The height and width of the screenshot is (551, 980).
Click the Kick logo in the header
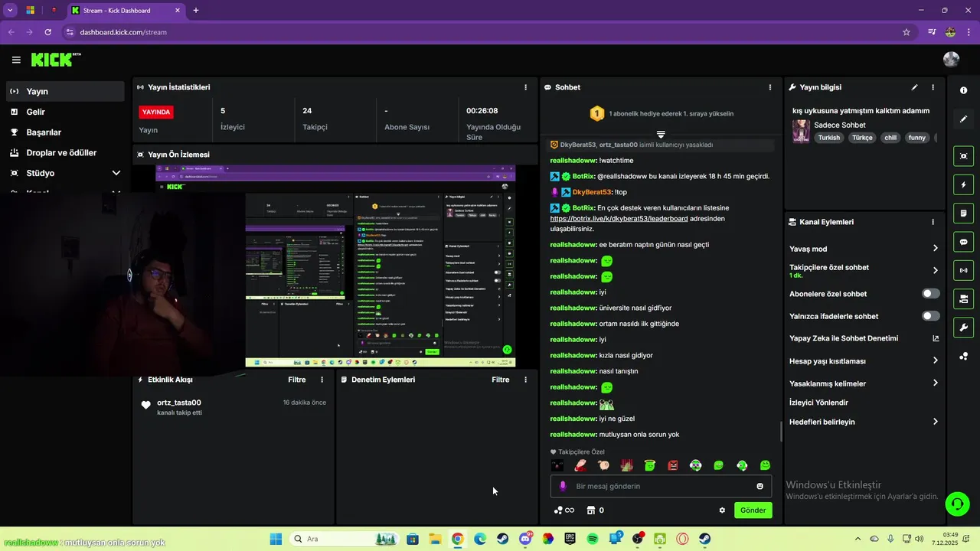56,60
